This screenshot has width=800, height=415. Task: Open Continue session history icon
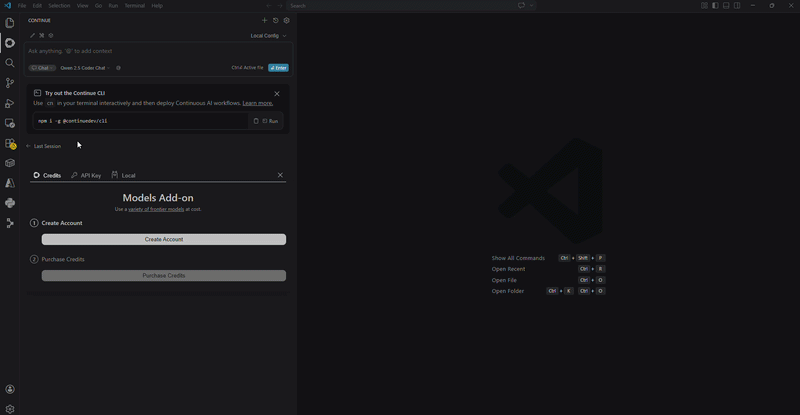tap(276, 20)
